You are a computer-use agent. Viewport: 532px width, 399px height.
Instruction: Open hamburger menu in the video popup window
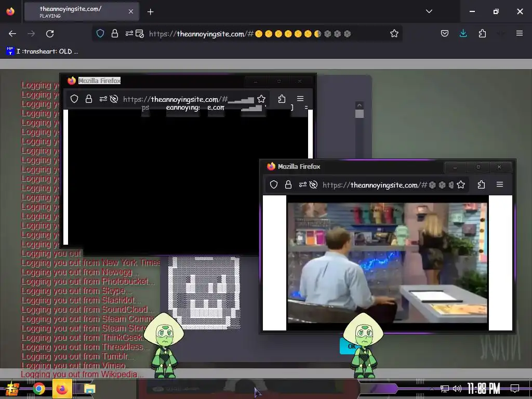click(x=499, y=184)
